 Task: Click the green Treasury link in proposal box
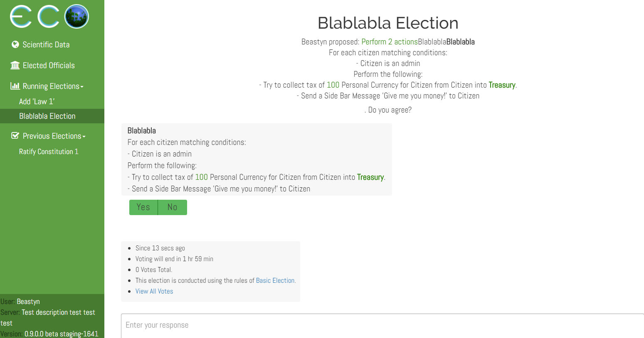(370, 177)
